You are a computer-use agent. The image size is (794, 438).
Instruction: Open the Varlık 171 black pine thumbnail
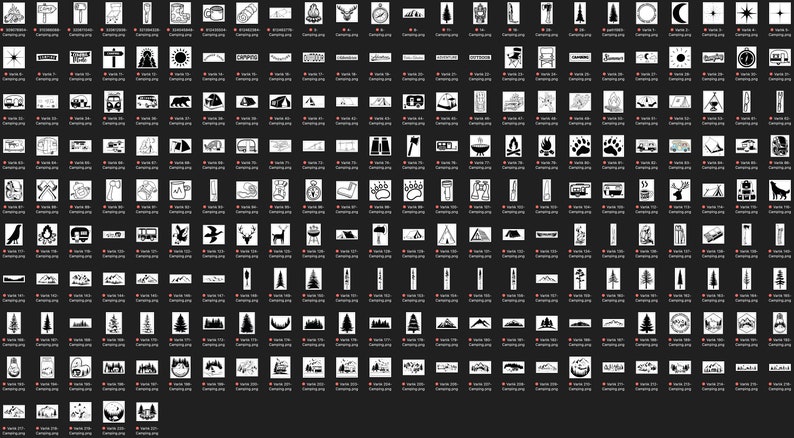(180, 323)
